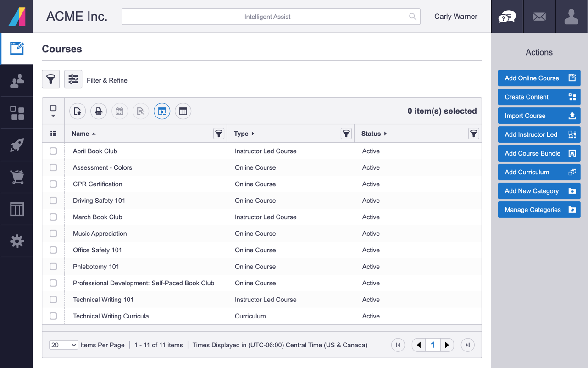The image size is (588, 368).
Task: Open the user profile icon
Action: tap(571, 17)
